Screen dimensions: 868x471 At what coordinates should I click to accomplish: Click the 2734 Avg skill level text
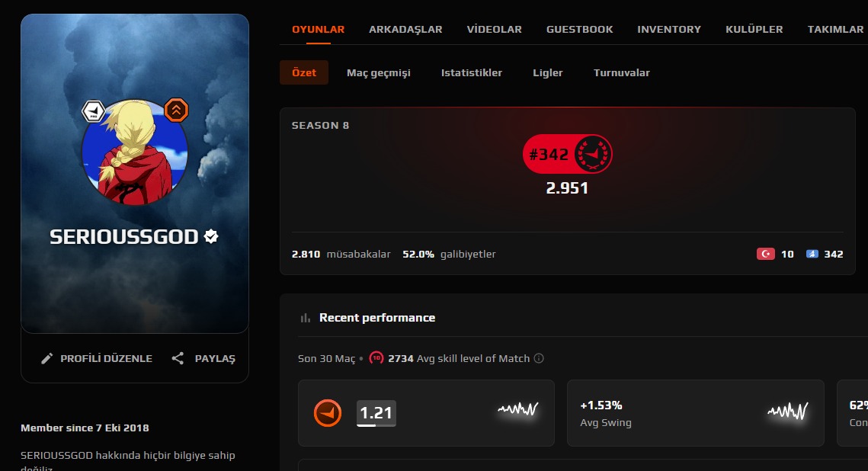tap(459, 359)
